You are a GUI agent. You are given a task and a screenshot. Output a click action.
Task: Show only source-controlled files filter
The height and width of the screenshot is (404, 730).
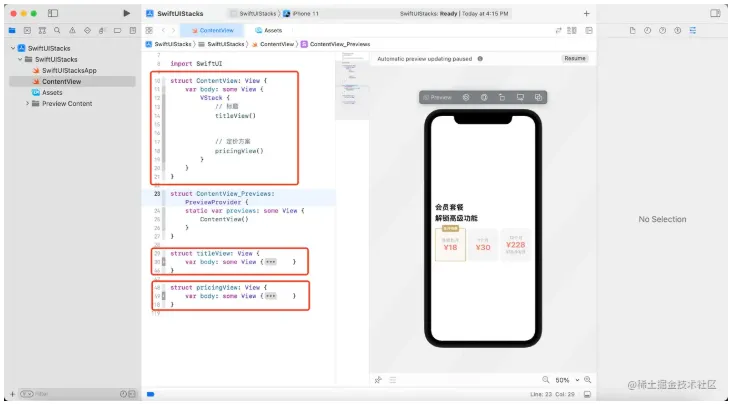[x=132, y=394]
